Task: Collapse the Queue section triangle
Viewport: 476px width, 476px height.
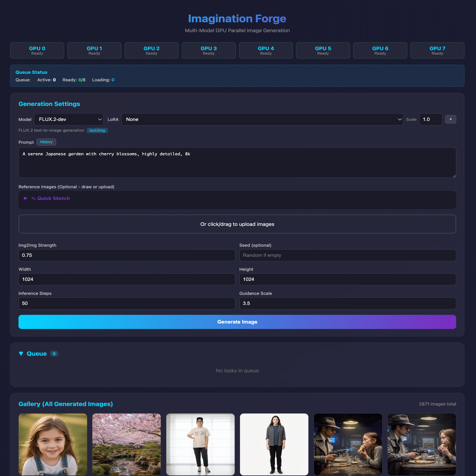Action: [21, 354]
